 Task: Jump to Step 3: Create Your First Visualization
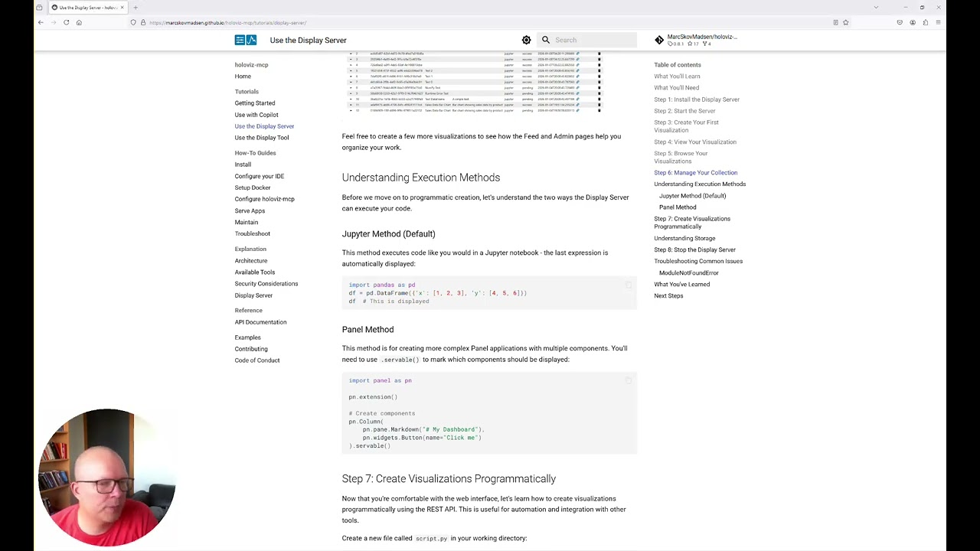click(x=686, y=126)
